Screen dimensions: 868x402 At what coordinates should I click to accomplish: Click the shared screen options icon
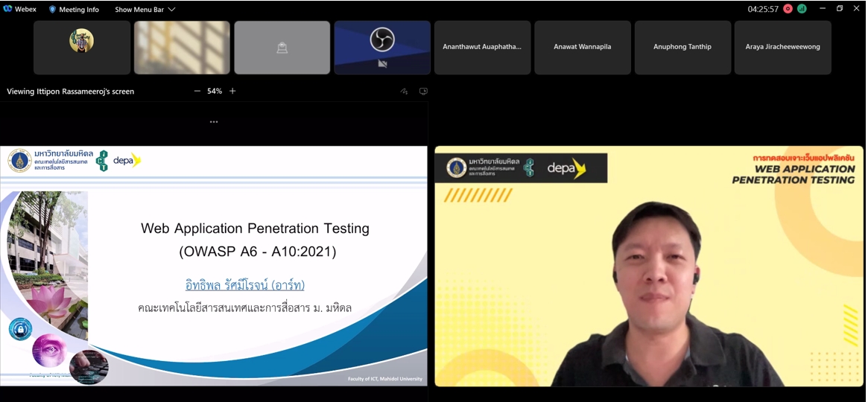[x=423, y=91]
